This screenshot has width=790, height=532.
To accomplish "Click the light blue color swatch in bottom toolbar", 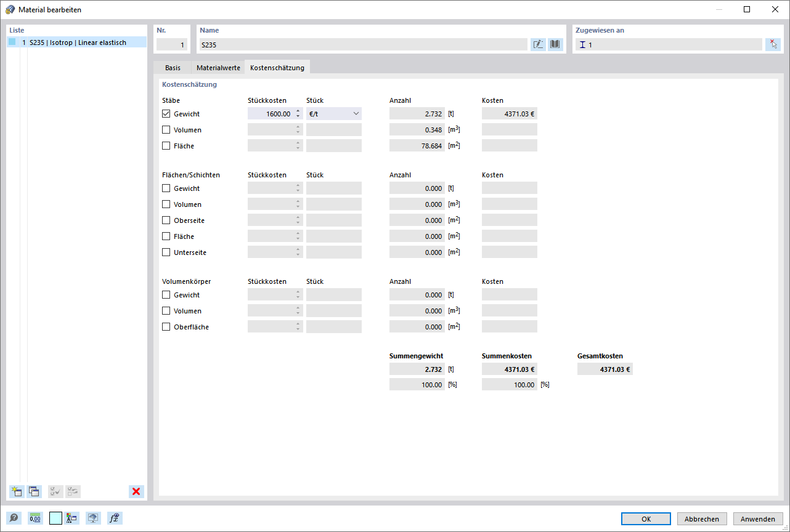I will pyautogui.click(x=55, y=518).
